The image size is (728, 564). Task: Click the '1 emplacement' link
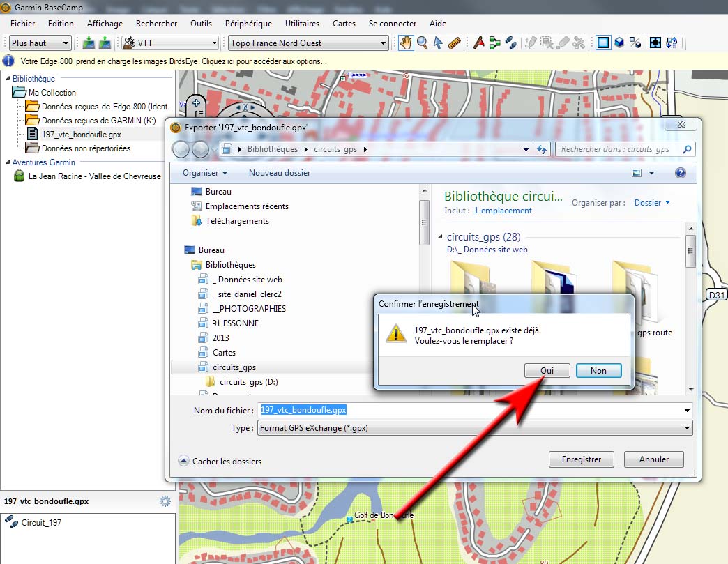tap(503, 211)
